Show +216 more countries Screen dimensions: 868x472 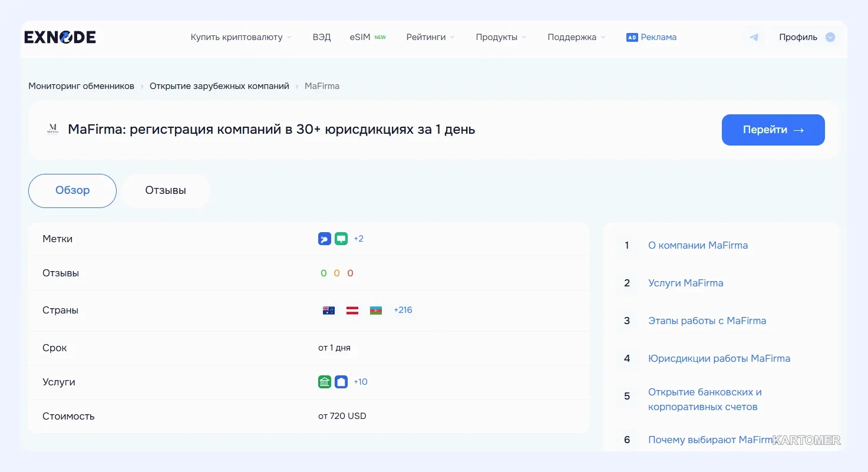coord(403,310)
